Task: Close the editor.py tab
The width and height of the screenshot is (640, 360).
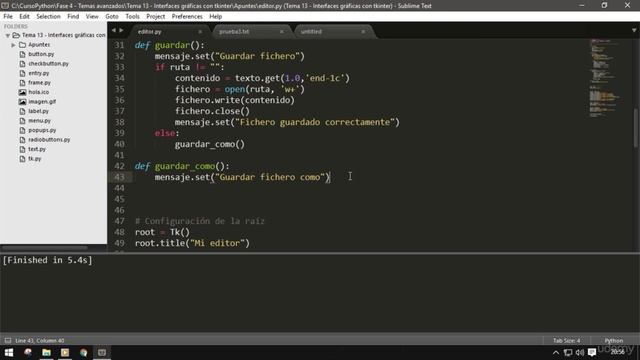Action: click(x=200, y=31)
